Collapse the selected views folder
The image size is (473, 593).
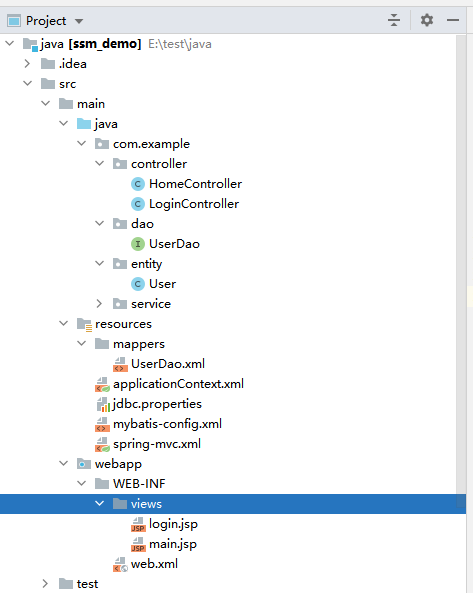pyautogui.click(x=99, y=503)
